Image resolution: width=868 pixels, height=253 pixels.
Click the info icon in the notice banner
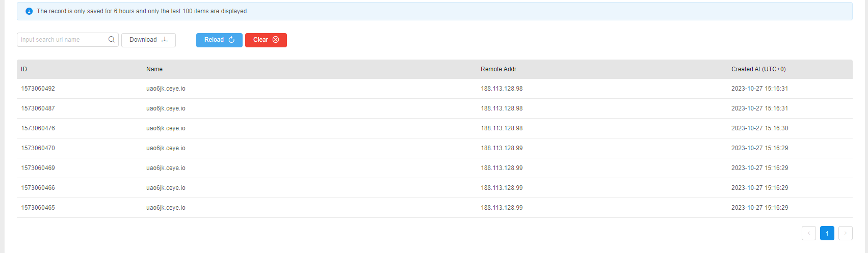pos(29,11)
